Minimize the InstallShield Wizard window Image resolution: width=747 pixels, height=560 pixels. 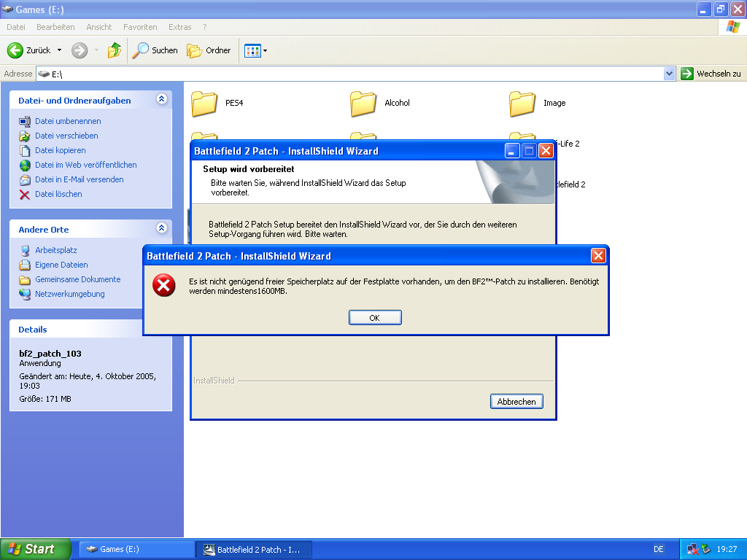[x=511, y=151]
